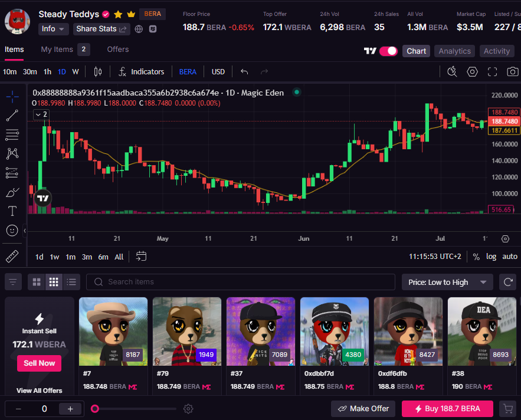Select the crosshair cursor tool
The image size is (521, 420).
click(x=12, y=97)
